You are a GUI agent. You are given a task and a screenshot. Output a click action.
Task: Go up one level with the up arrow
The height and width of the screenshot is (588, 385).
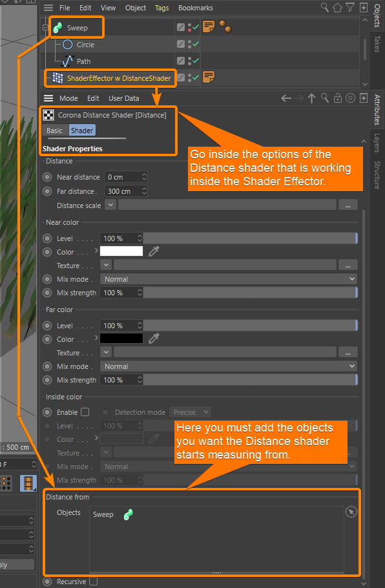coord(311,98)
